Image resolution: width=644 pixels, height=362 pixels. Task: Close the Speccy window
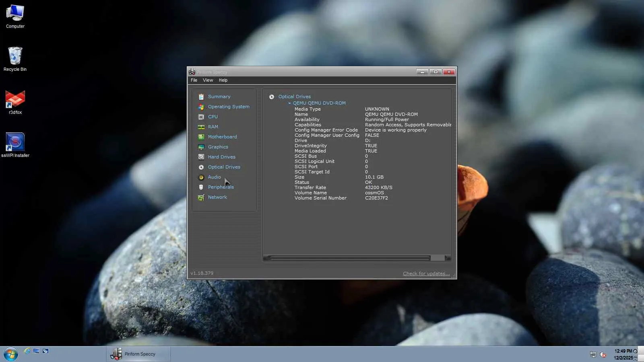coord(449,72)
